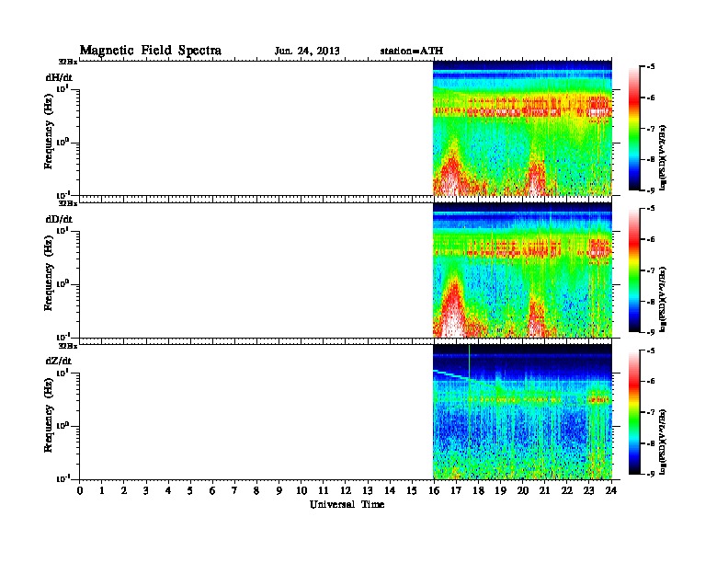
Task: Click the dD/dt spectrogram data region
Action: 522,270
